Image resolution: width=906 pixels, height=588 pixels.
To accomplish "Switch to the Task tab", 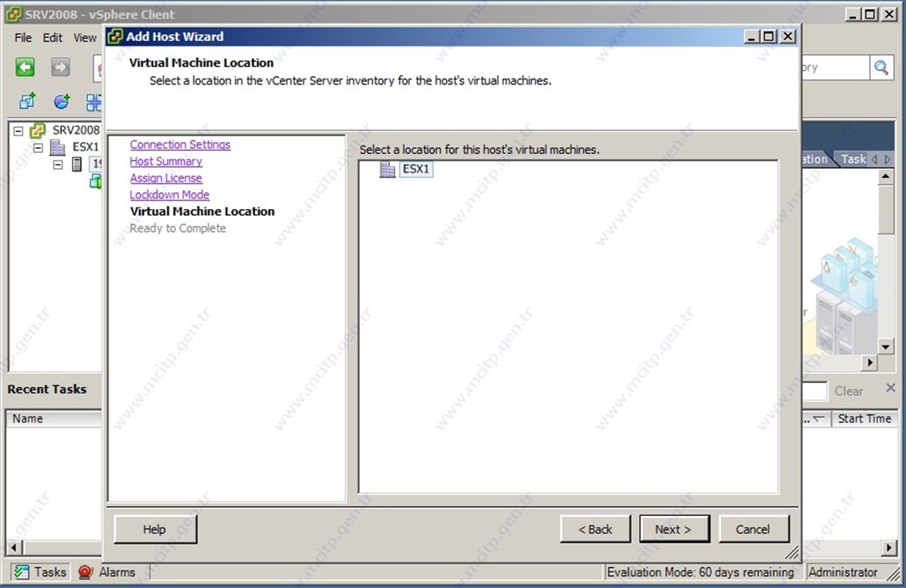I will click(x=852, y=159).
